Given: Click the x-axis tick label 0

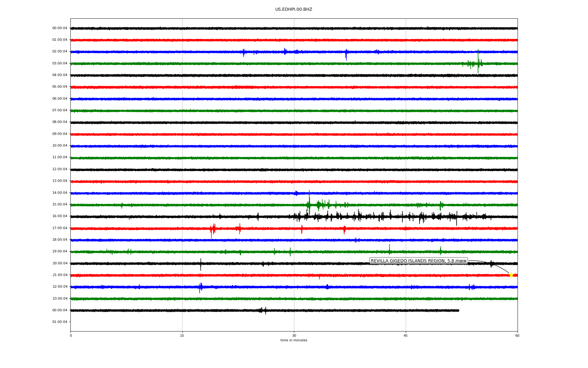Looking at the screenshot, I should point(71,335).
